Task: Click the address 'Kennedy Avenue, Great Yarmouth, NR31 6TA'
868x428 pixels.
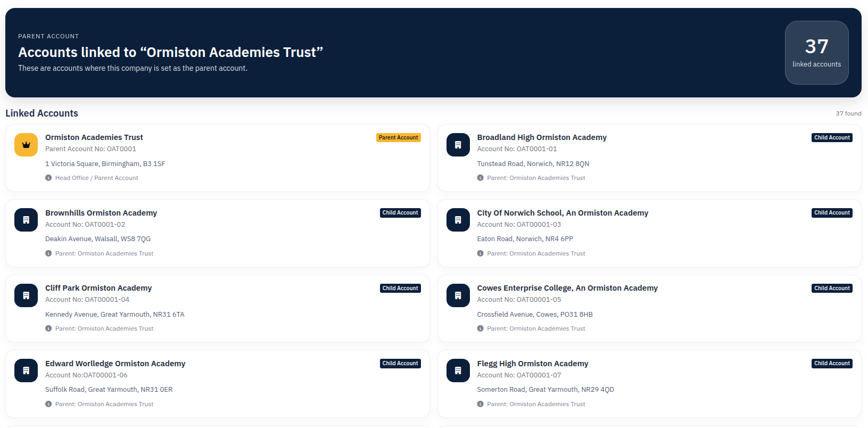Action: click(115, 315)
